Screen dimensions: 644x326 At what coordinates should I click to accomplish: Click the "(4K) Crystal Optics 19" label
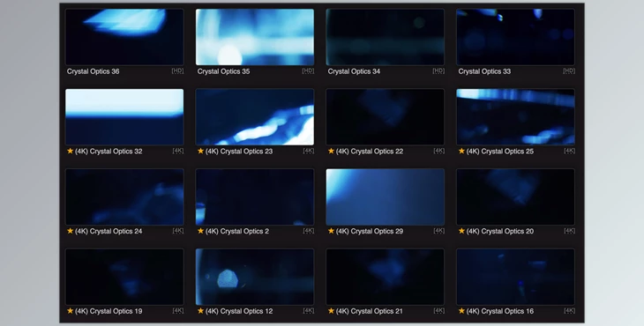(109, 311)
